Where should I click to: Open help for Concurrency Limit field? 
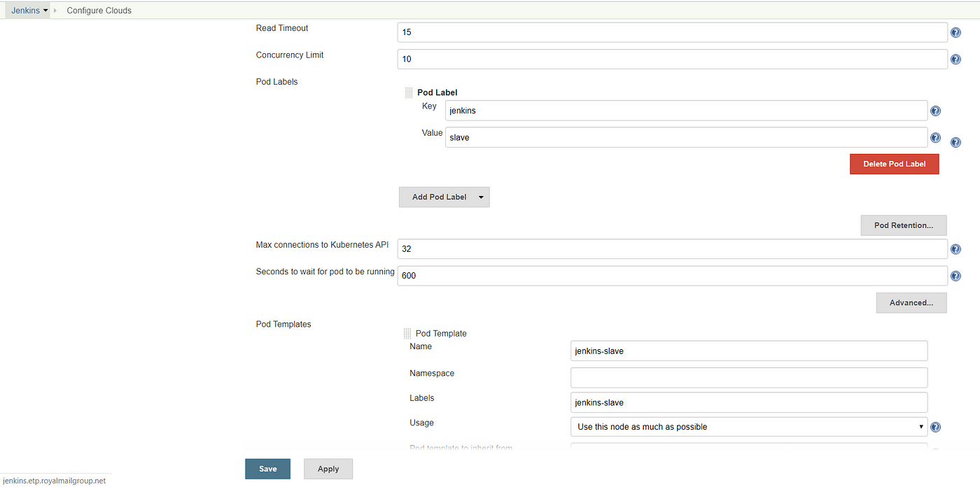pyautogui.click(x=955, y=59)
